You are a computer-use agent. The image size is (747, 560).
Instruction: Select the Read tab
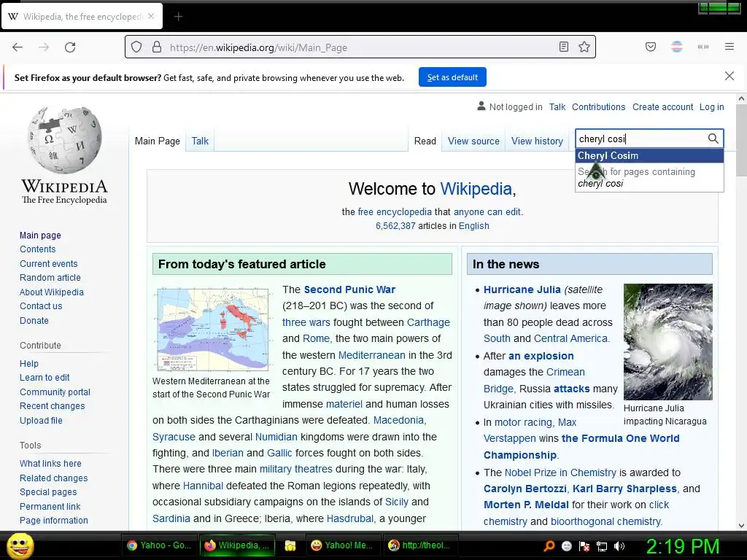pos(425,141)
